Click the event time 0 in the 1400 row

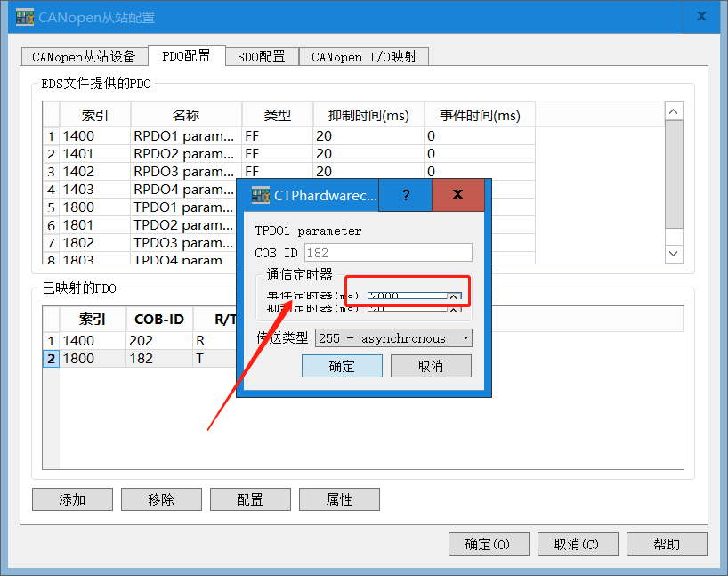pos(480,136)
